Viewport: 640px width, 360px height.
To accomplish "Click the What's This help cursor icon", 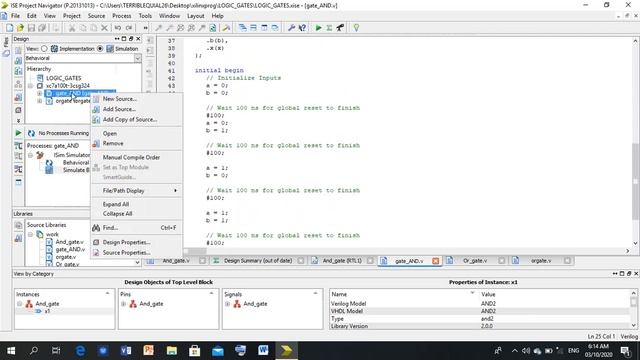I will point(302,28).
